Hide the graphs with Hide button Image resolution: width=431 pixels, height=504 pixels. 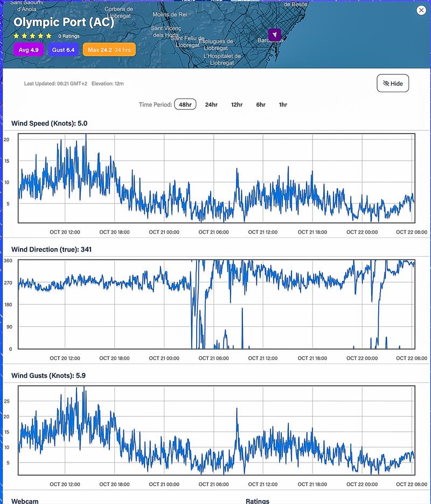[x=393, y=83]
